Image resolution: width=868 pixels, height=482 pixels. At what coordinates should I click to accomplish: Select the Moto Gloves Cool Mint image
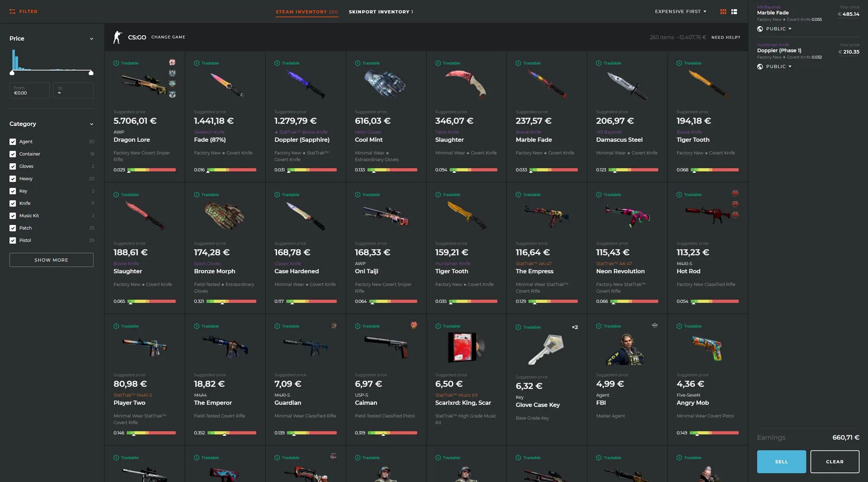[385, 83]
